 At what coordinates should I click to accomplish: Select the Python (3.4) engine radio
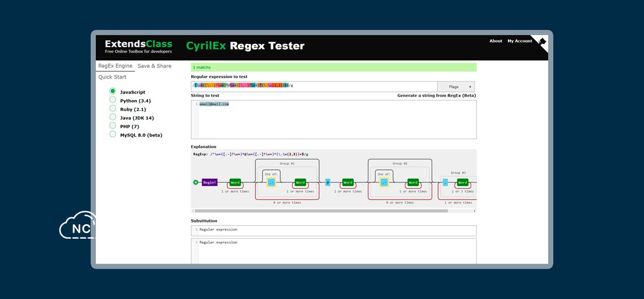[x=112, y=100]
